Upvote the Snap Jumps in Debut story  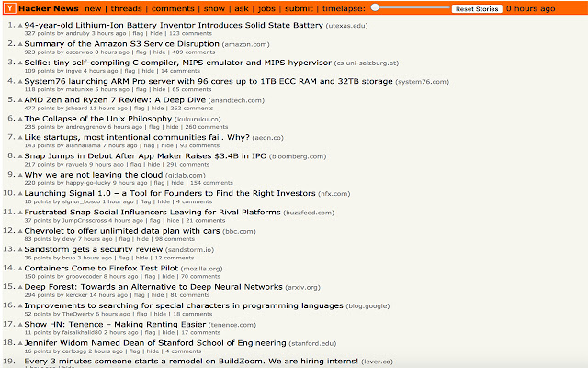point(20,156)
